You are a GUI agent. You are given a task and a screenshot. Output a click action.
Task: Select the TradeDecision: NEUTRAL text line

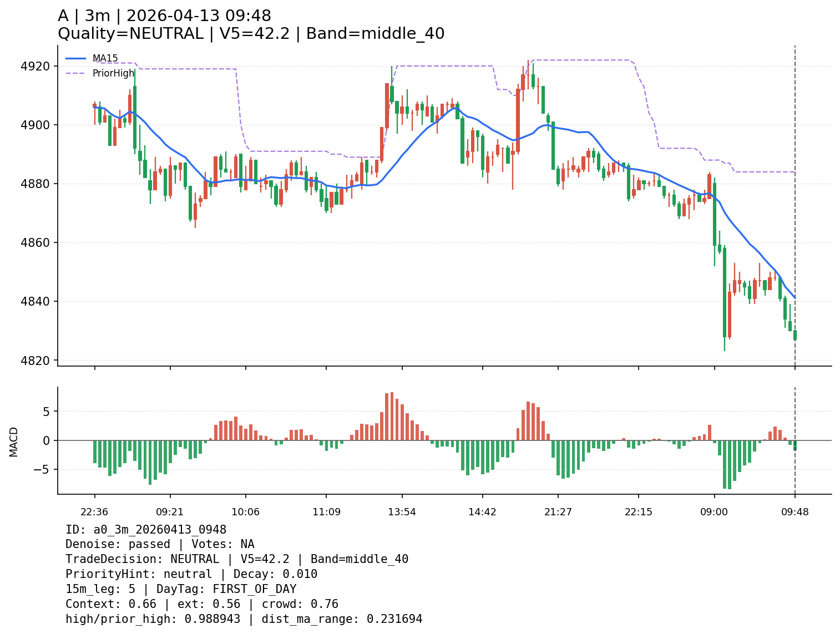(x=237, y=559)
